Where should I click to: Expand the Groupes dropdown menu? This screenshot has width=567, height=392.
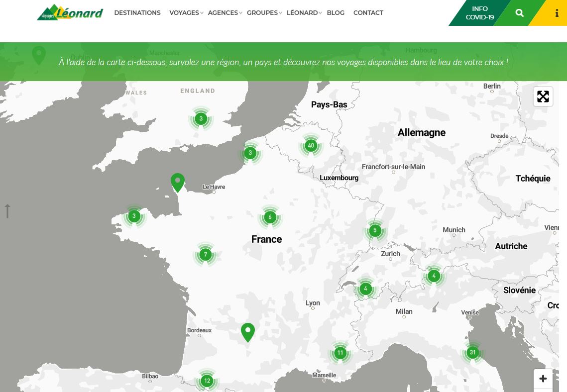pos(264,13)
